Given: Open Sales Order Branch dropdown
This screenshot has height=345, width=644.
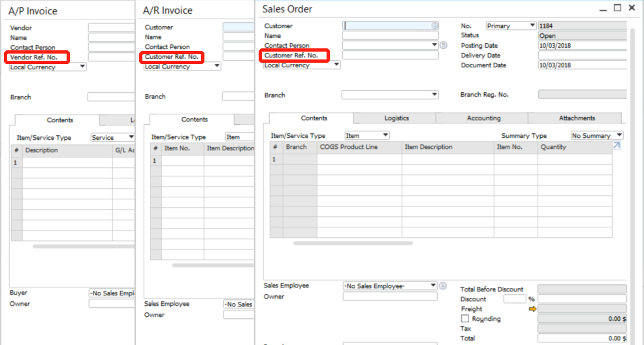Looking at the screenshot, I should [x=391, y=95].
